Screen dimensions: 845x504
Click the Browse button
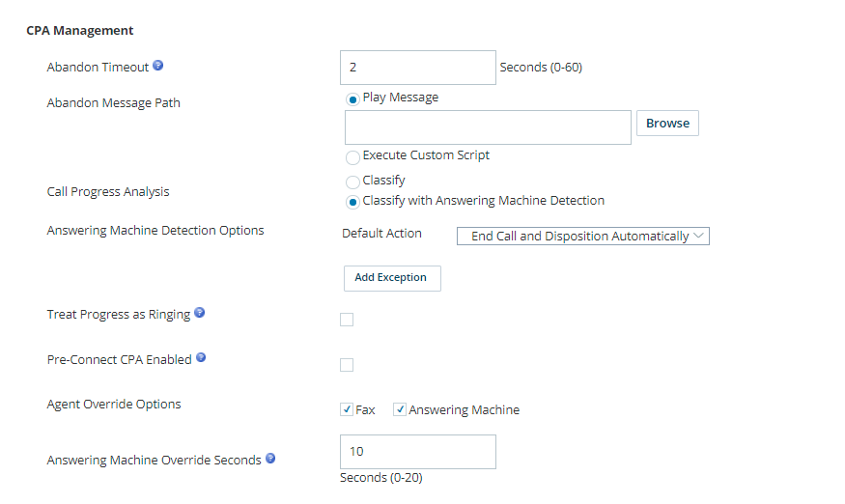point(667,124)
